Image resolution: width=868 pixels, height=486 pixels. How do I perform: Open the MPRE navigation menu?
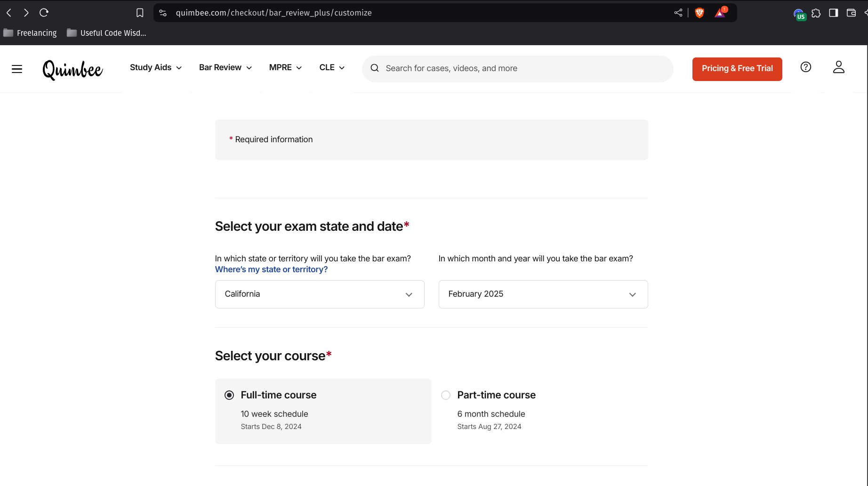point(285,68)
